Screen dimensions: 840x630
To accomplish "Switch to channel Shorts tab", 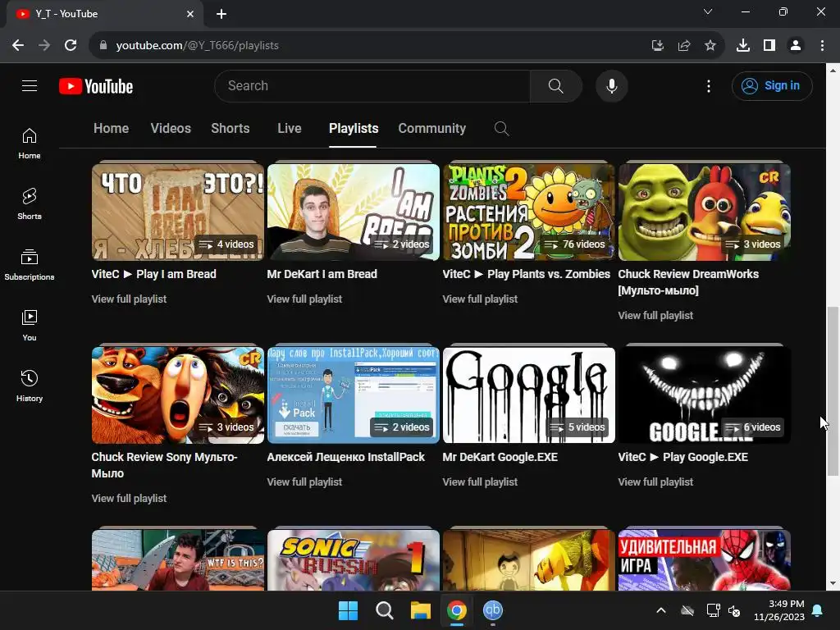I will [231, 129].
